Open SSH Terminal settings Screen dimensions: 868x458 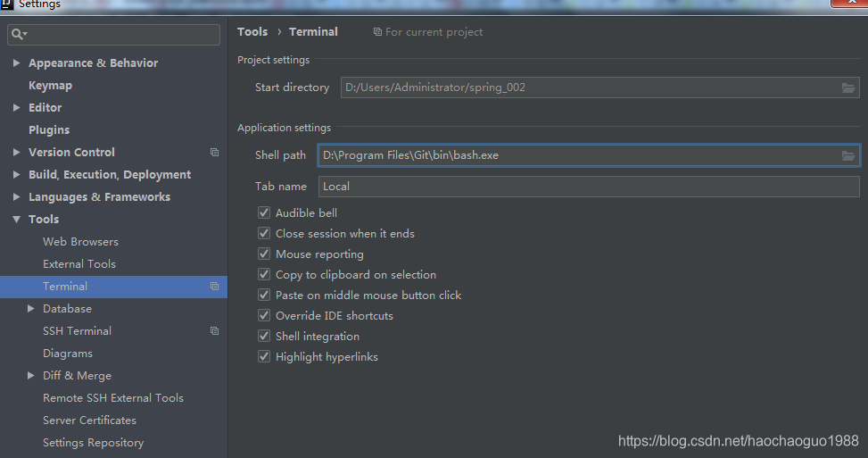(x=77, y=331)
